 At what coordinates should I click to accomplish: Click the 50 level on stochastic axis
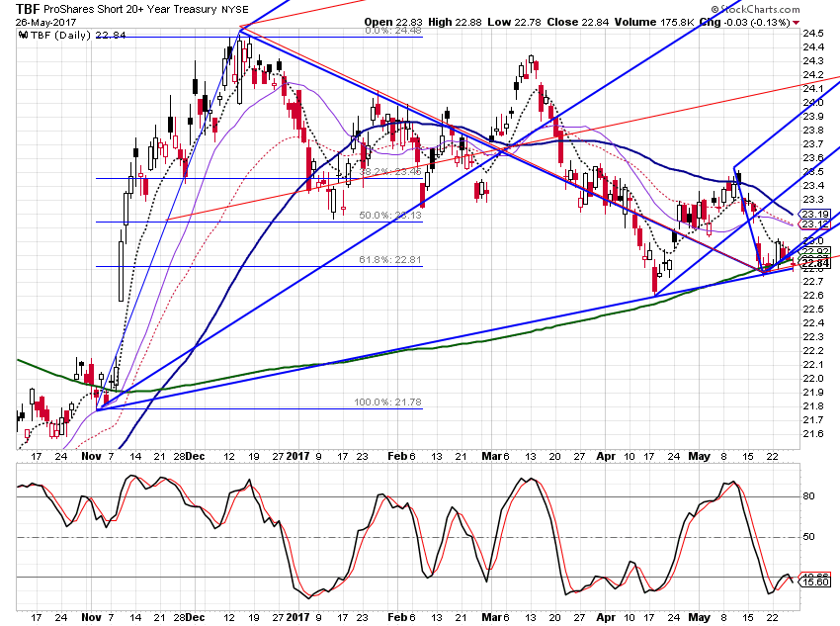(809, 536)
